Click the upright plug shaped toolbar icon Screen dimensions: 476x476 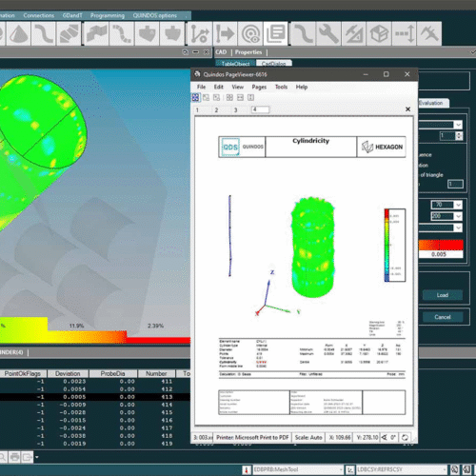coord(172,33)
